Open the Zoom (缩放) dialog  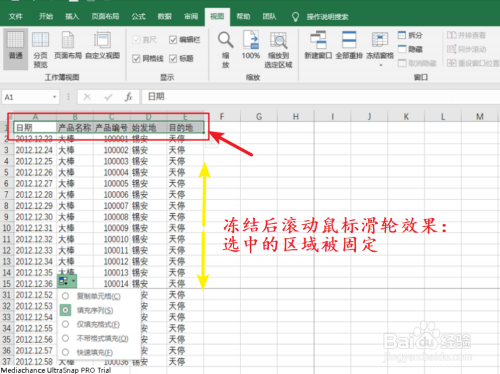pos(226,49)
